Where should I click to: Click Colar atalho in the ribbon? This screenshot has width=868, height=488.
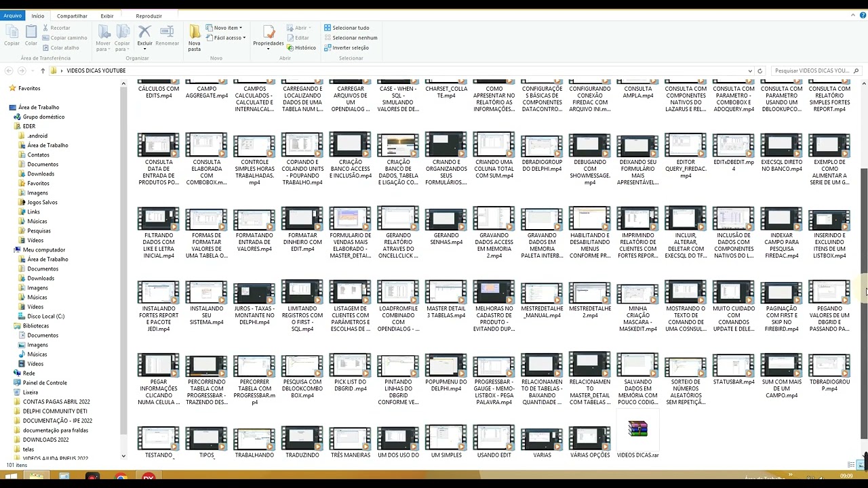tap(60, 47)
